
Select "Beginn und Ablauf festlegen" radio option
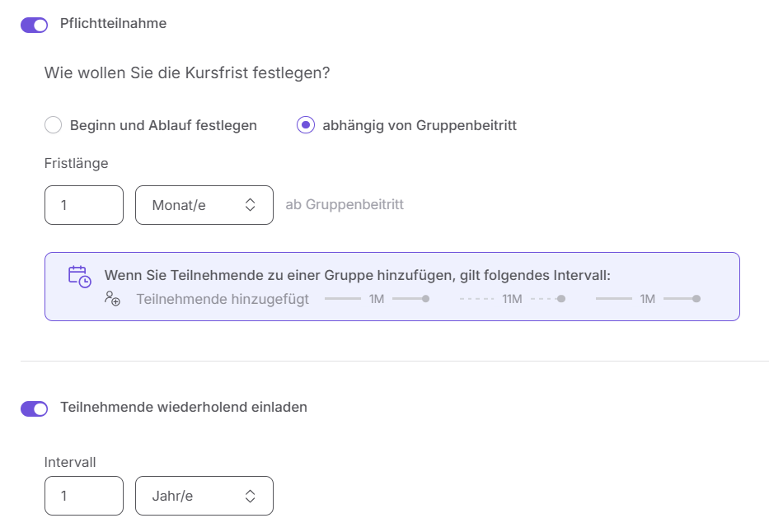point(53,125)
